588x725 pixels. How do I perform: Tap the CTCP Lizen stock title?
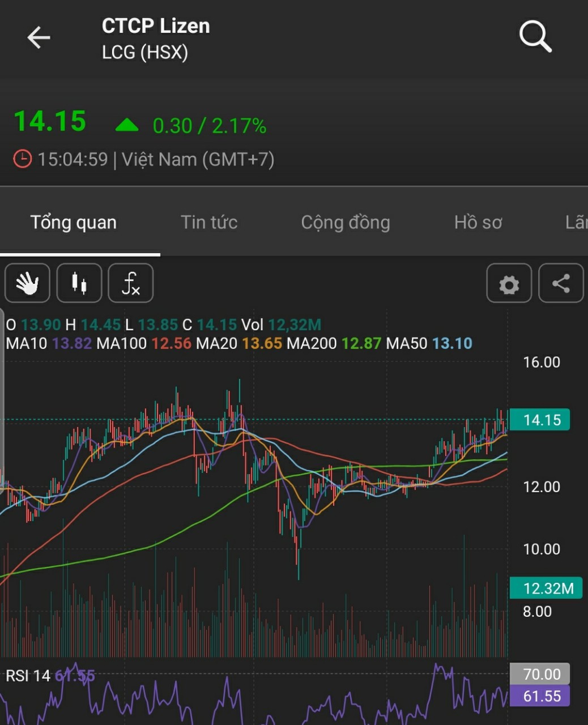click(156, 26)
